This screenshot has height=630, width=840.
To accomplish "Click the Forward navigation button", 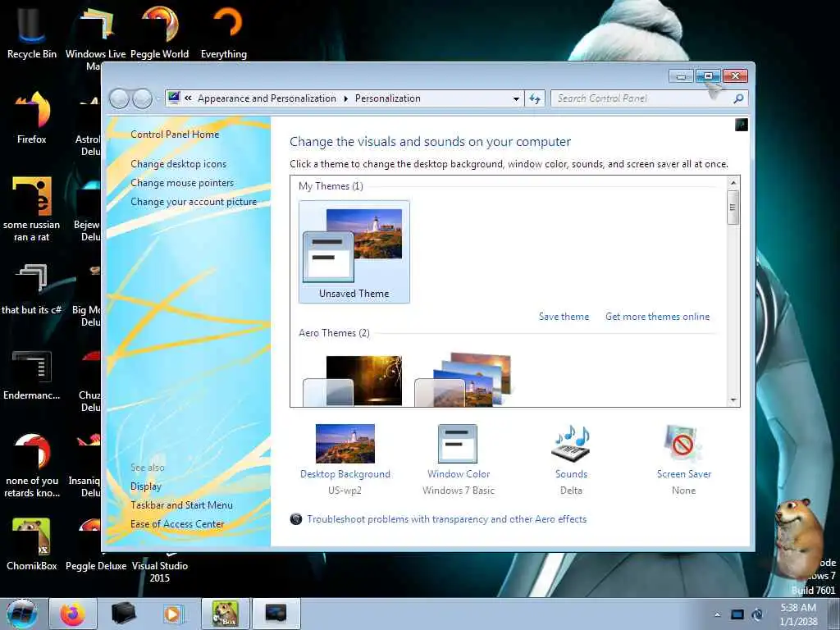I will 142,98.
